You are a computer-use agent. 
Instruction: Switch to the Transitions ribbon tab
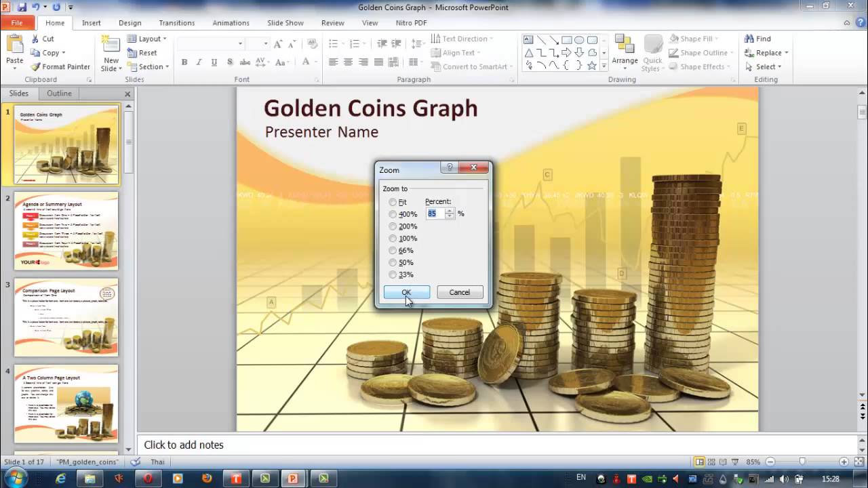177,22
